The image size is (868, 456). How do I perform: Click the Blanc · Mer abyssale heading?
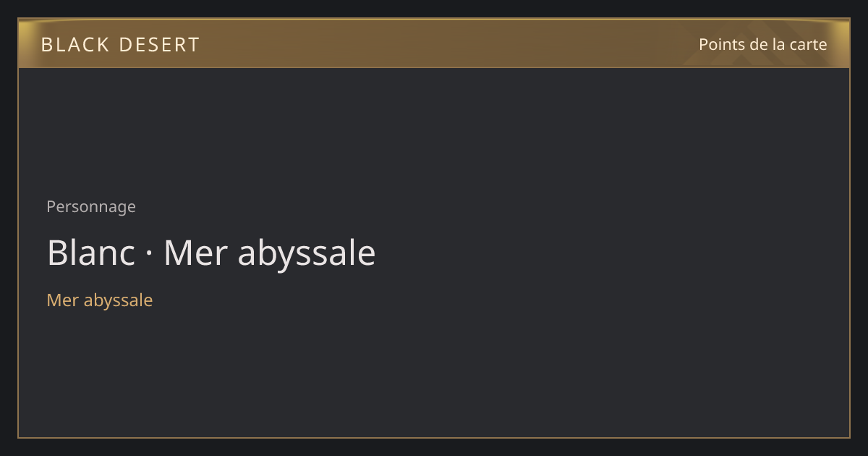pyautogui.click(x=211, y=253)
